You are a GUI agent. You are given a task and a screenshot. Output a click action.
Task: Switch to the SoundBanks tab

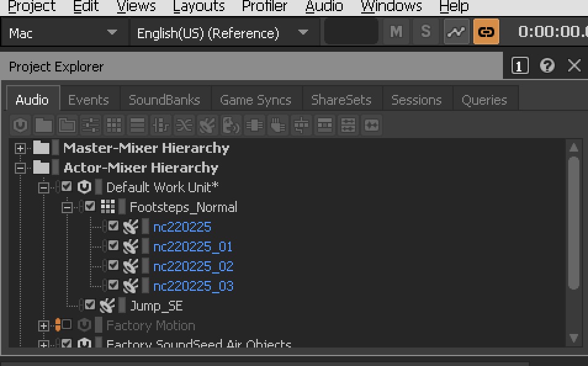164,100
